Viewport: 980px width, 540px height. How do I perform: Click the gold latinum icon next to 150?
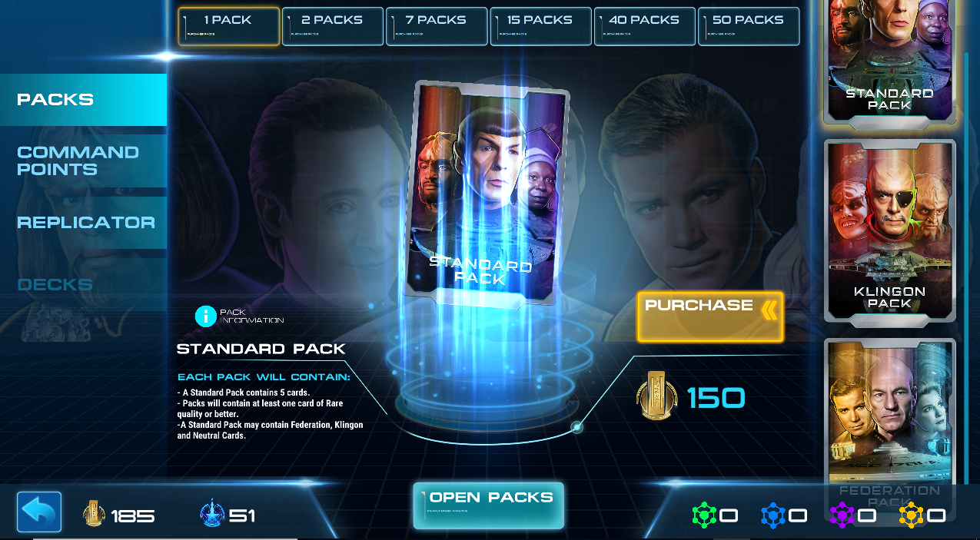(657, 395)
